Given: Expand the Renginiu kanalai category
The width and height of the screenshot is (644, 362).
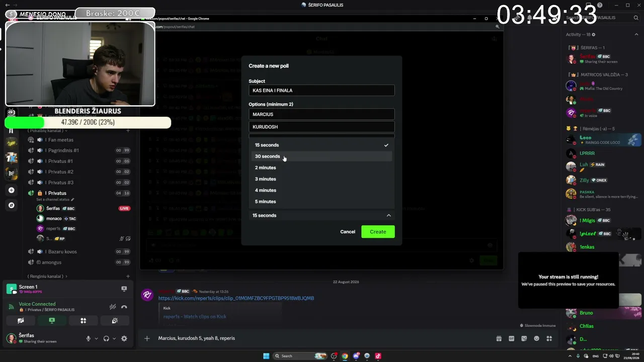Looking at the screenshot, I should point(47,276).
